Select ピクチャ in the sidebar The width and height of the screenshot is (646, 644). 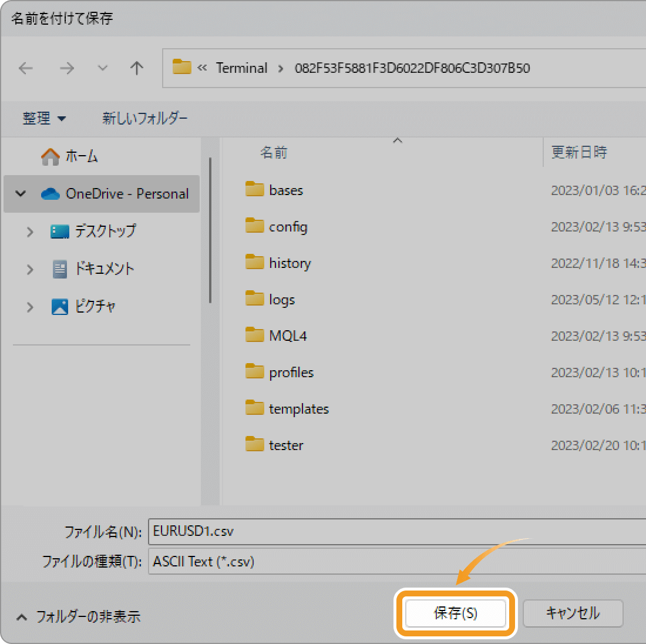pyautogui.click(x=95, y=306)
